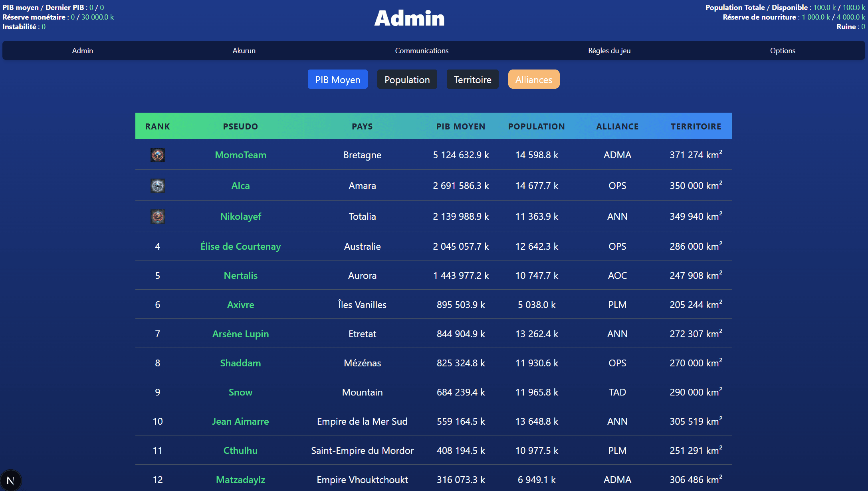Open the Communications menu
The image size is (868, 491).
[x=422, y=51]
